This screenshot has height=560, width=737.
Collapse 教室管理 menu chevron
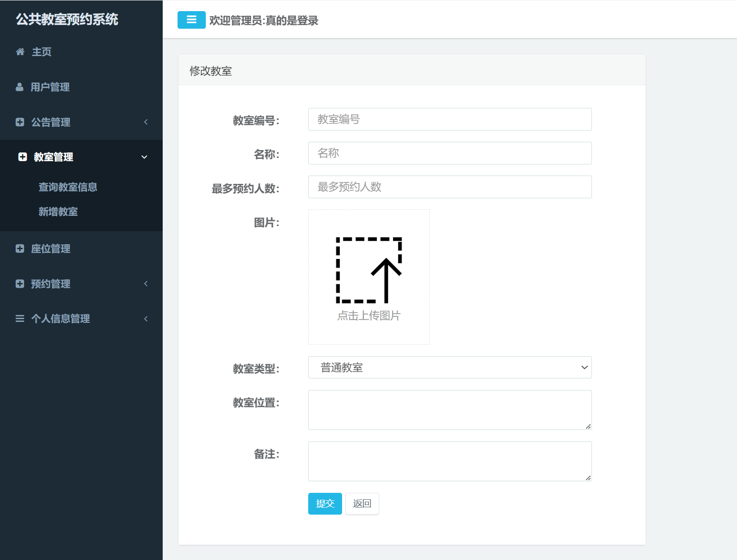[145, 157]
